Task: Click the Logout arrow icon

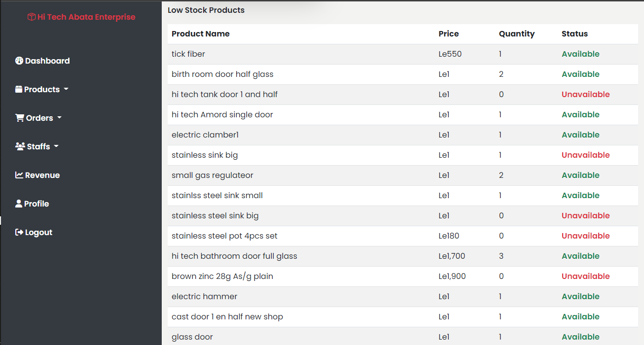Action: pos(19,233)
